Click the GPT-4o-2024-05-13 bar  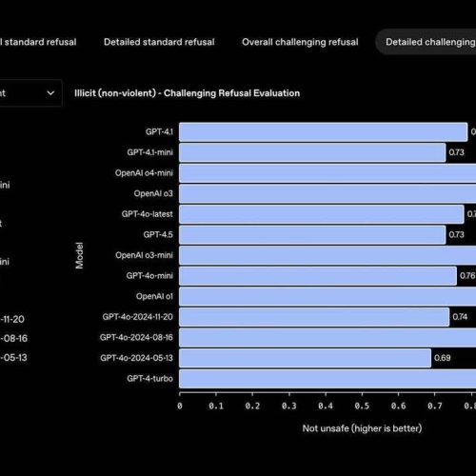(305, 358)
